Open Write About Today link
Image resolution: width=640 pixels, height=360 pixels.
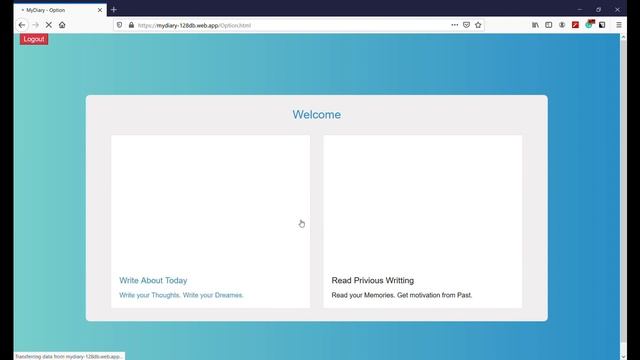153,280
